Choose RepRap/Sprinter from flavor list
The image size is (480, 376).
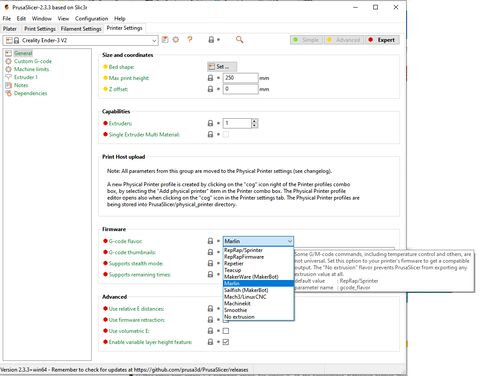(258, 250)
